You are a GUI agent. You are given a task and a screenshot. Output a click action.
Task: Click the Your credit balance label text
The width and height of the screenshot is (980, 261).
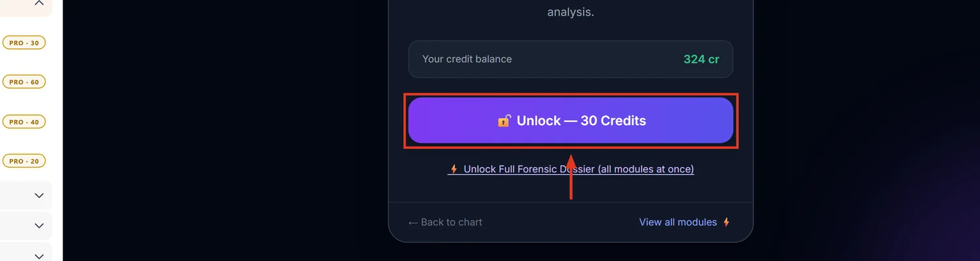pos(467,59)
